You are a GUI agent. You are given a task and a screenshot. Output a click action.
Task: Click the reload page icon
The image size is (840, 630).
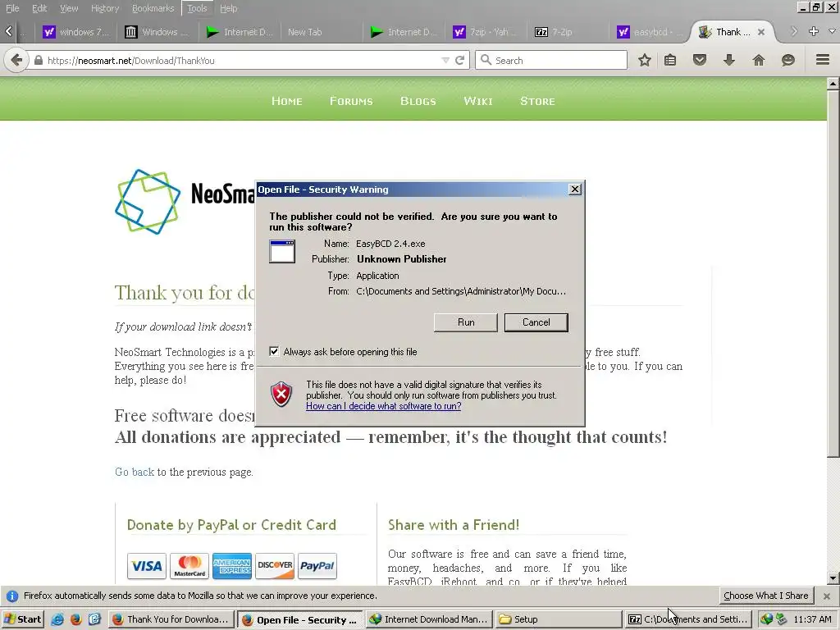[459, 60]
